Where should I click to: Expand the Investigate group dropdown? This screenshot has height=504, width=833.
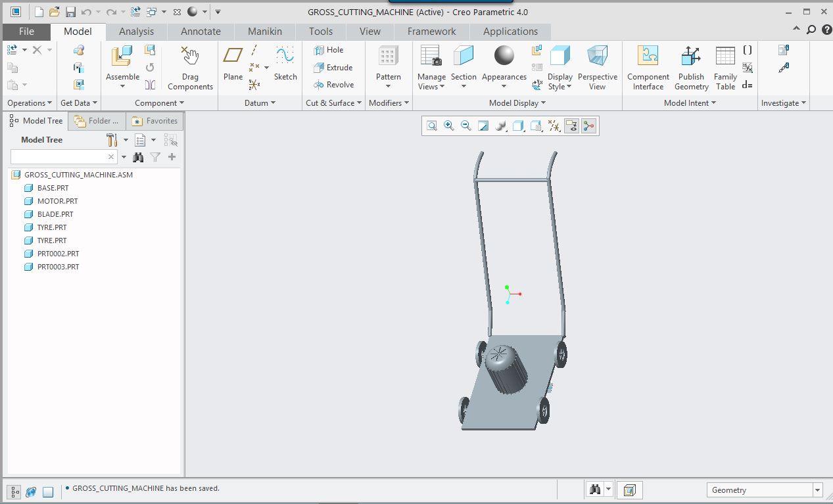(784, 103)
